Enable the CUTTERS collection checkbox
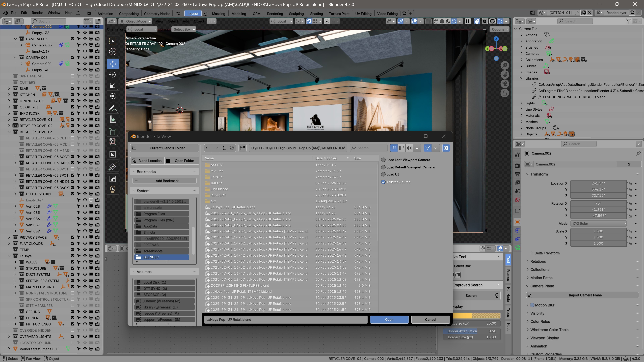 coord(72,82)
